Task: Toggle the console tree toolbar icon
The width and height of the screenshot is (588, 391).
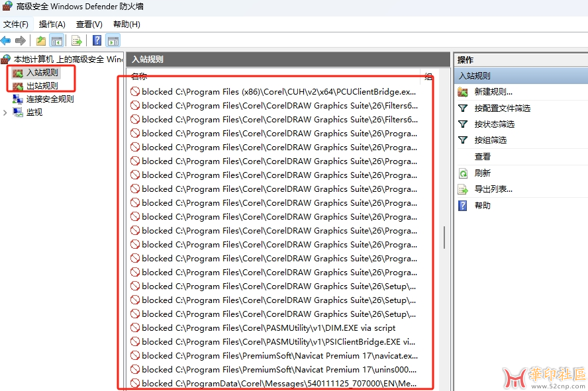Action: click(57, 40)
